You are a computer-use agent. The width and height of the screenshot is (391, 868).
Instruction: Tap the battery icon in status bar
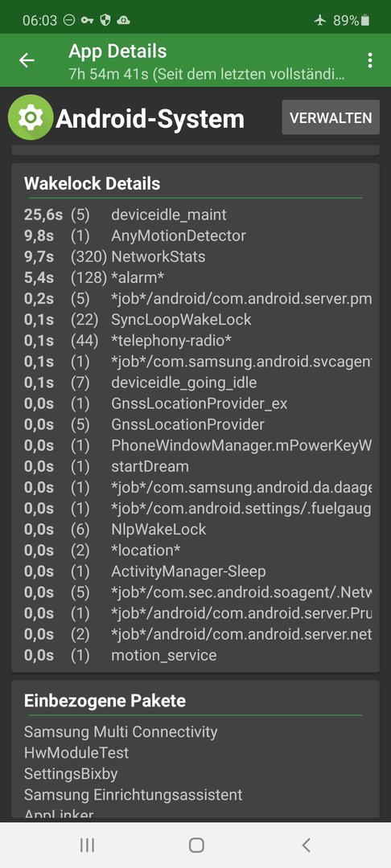[x=365, y=20]
